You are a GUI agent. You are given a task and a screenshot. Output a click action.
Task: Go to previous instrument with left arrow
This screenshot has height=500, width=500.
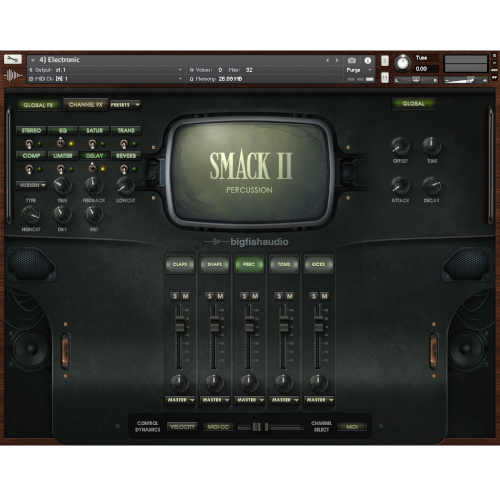327,60
